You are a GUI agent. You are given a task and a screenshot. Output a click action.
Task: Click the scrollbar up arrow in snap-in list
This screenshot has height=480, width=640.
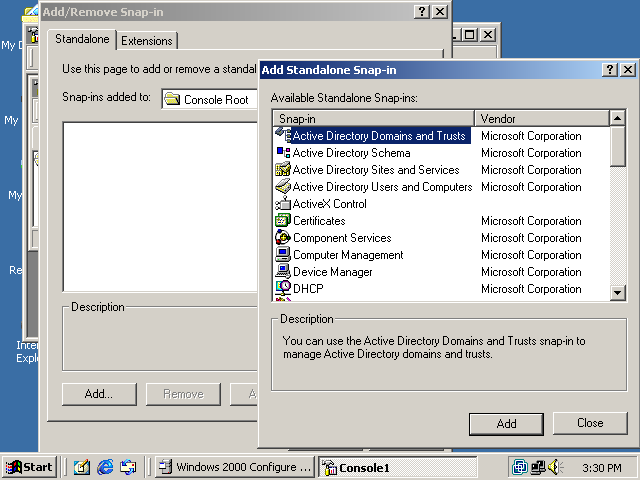pyautogui.click(x=618, y=118)
